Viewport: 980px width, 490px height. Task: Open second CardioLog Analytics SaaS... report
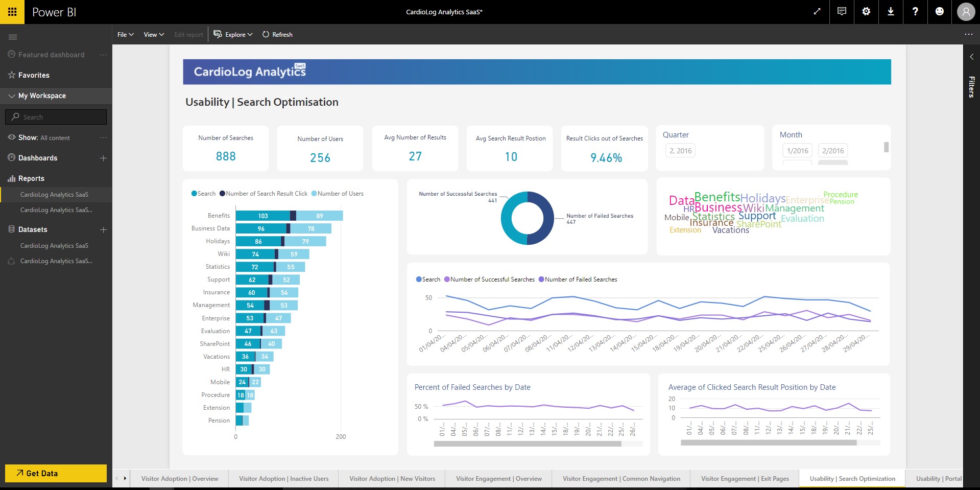56,210
